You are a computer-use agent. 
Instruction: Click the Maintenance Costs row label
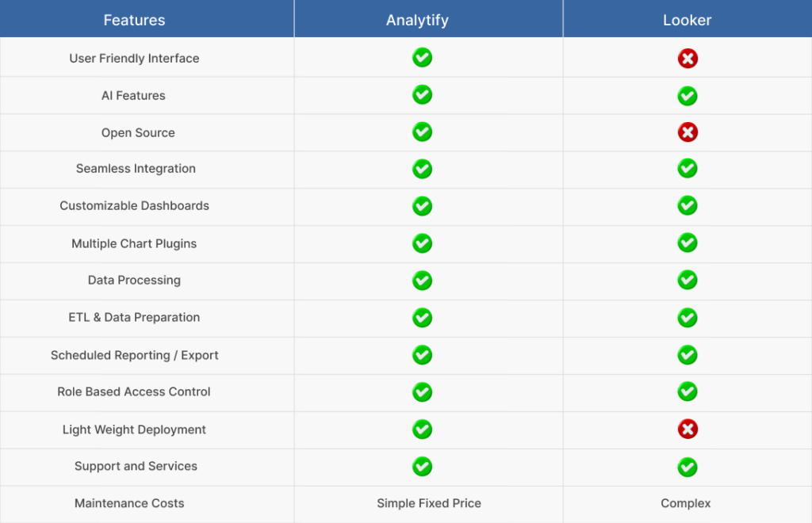[129, 503]
